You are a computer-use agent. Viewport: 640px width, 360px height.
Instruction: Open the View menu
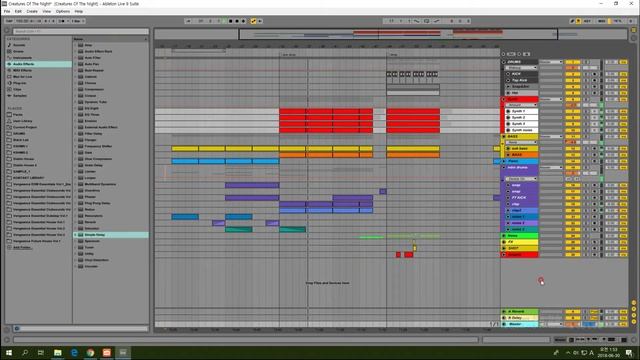coord(47,11)
